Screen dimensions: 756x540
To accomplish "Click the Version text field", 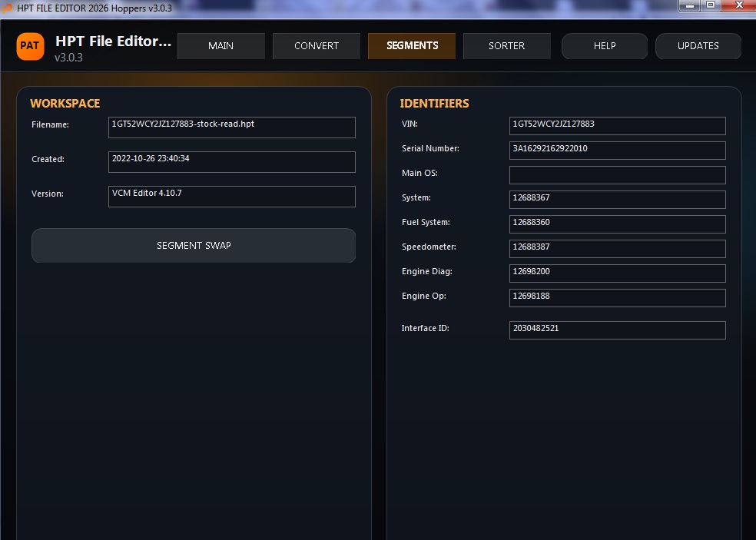I will pos(231,197).
